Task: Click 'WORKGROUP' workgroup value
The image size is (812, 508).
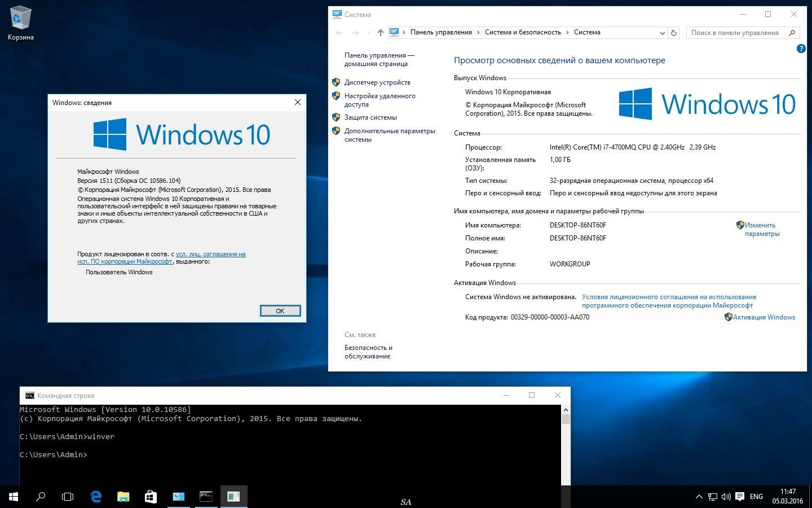Action: click(570, 264)
